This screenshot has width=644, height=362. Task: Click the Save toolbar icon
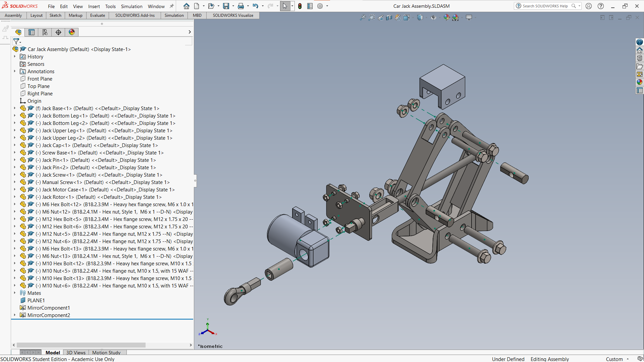point(226,6)
